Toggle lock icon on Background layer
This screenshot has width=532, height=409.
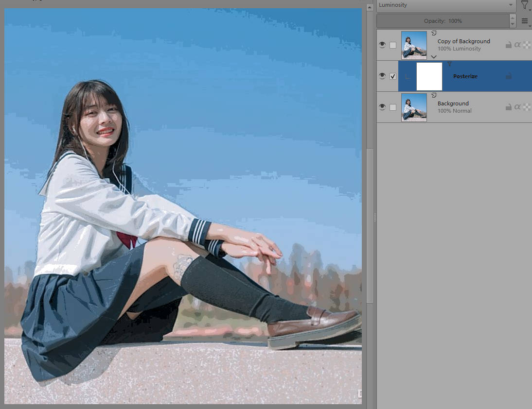(x=508, y=107)
